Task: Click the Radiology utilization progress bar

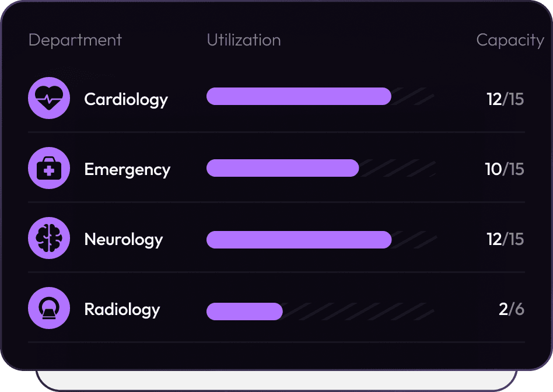Action: 245,311
